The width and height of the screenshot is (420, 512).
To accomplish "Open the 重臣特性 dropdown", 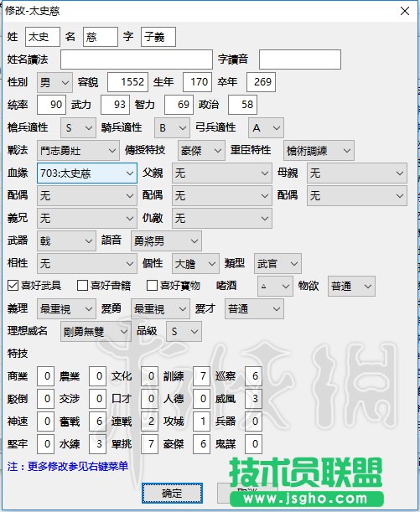I will [x=319, y=151].
